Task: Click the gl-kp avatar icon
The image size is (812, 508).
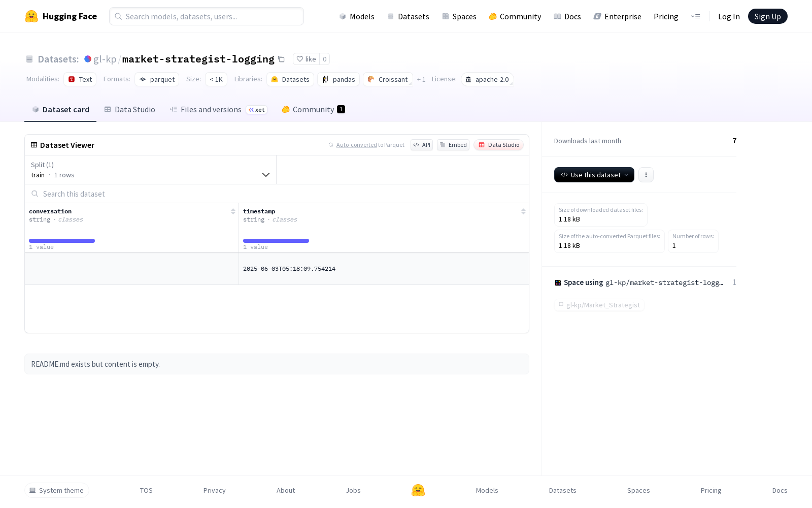Action: (88, 59)
